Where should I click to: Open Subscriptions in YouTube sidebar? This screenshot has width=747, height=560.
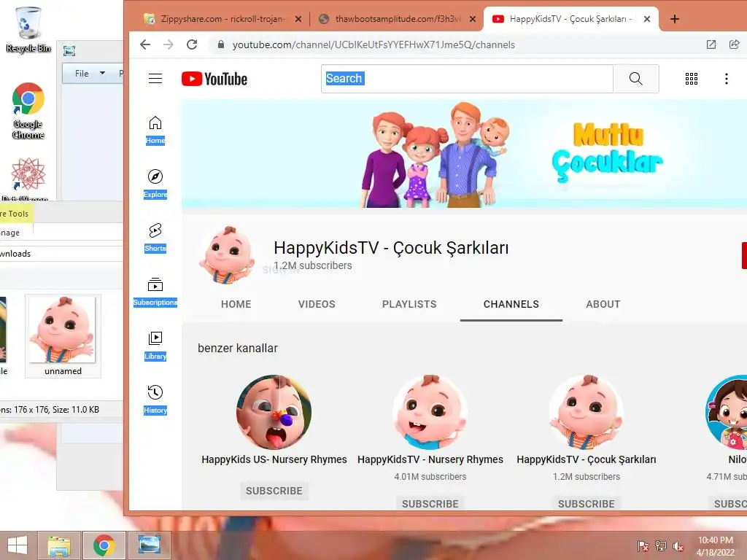pos(155,292)
